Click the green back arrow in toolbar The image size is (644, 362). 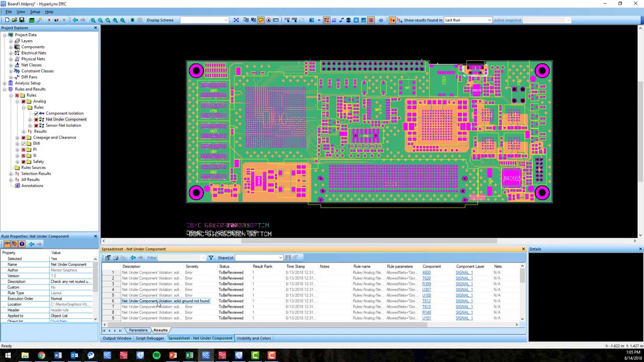pyautogui.click(x=75, y=20)
